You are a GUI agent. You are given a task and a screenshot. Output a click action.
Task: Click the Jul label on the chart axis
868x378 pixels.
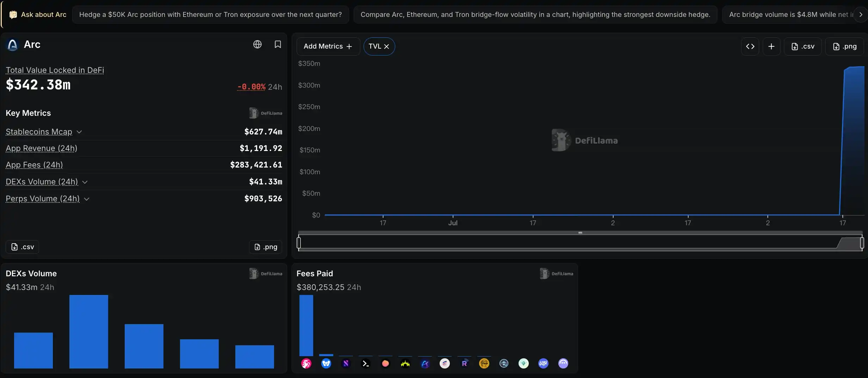[x=453, y=223]
